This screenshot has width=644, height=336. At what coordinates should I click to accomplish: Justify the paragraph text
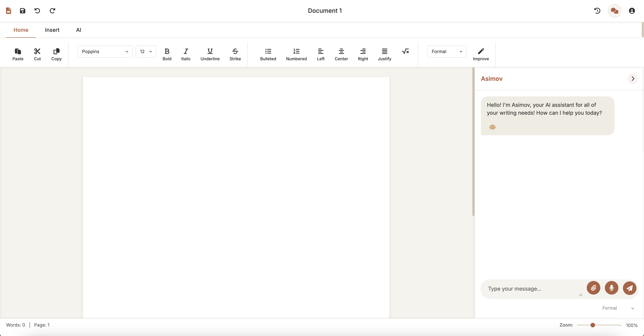point(385,54)
